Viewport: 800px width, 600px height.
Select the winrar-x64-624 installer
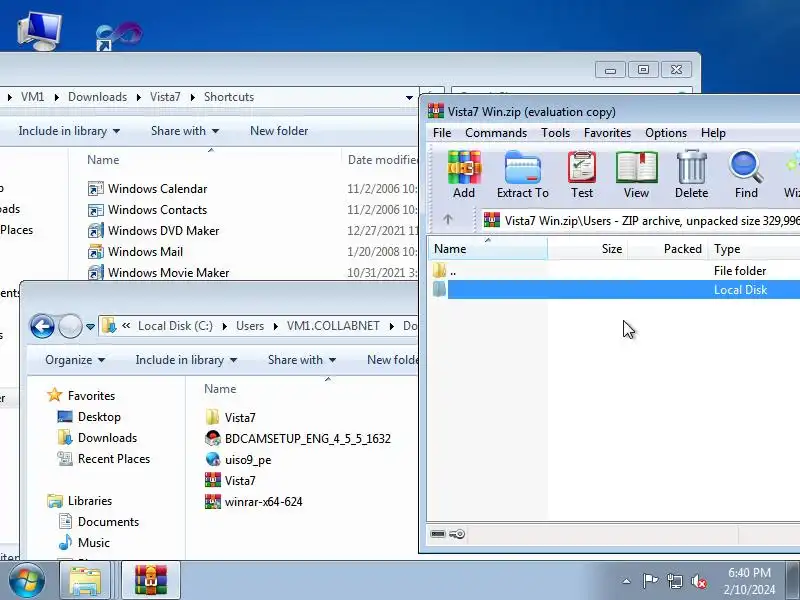(x=254, y=502)
